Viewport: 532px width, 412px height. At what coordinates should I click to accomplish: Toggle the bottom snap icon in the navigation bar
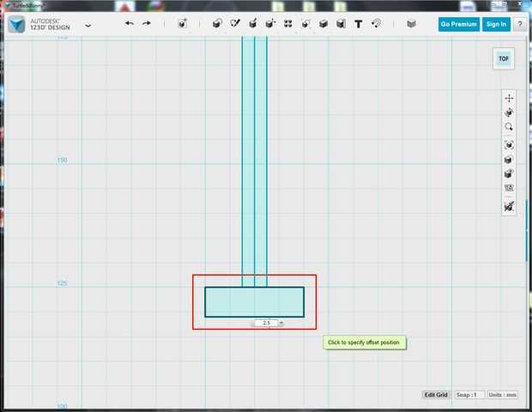point(509,206)
